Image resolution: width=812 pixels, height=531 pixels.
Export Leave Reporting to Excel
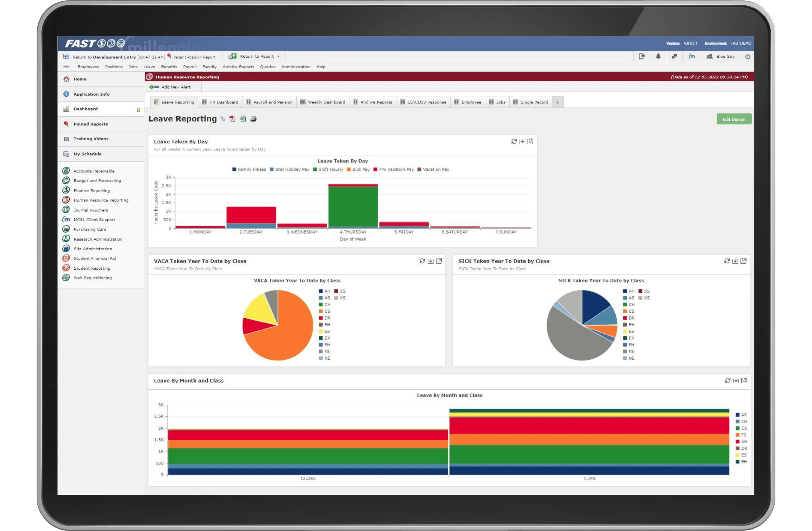(x=243, y=119)
